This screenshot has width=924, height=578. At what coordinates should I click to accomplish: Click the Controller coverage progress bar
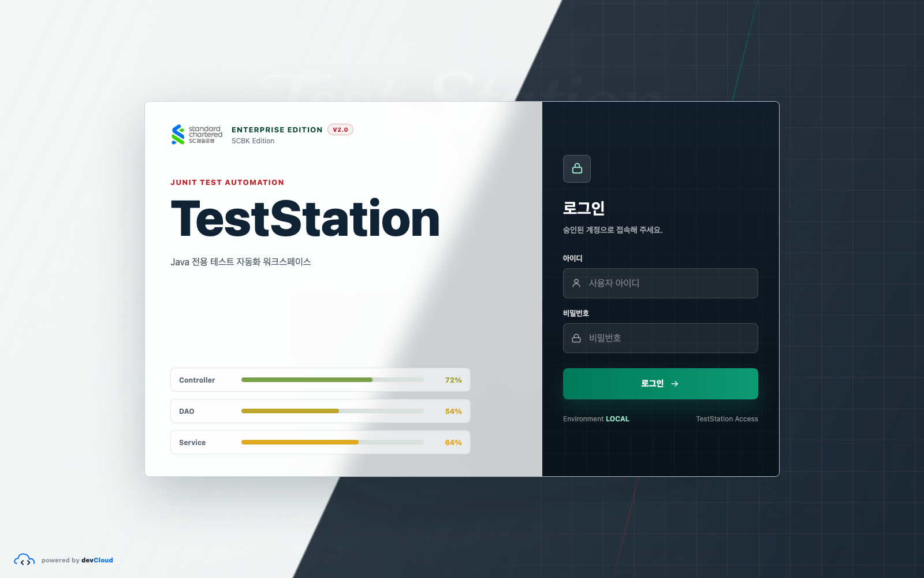click(x=333, y=380)
